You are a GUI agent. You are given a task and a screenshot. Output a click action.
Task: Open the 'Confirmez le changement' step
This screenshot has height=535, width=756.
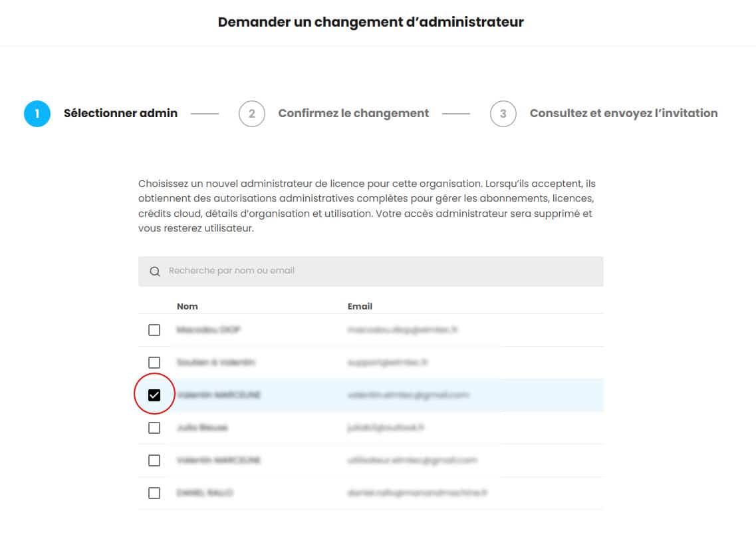coord(353,114)
